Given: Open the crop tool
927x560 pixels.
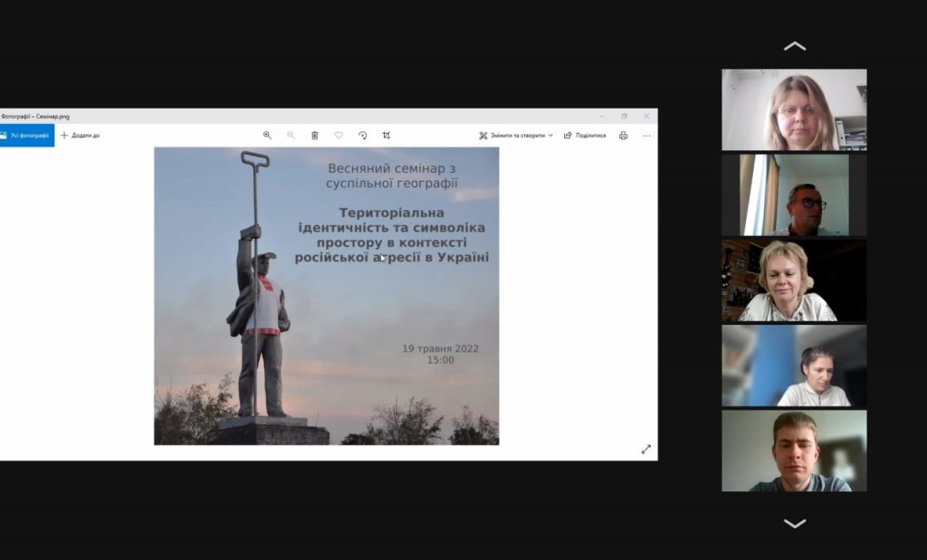Looking at the screenshot, I should click(x=387, y=136).
